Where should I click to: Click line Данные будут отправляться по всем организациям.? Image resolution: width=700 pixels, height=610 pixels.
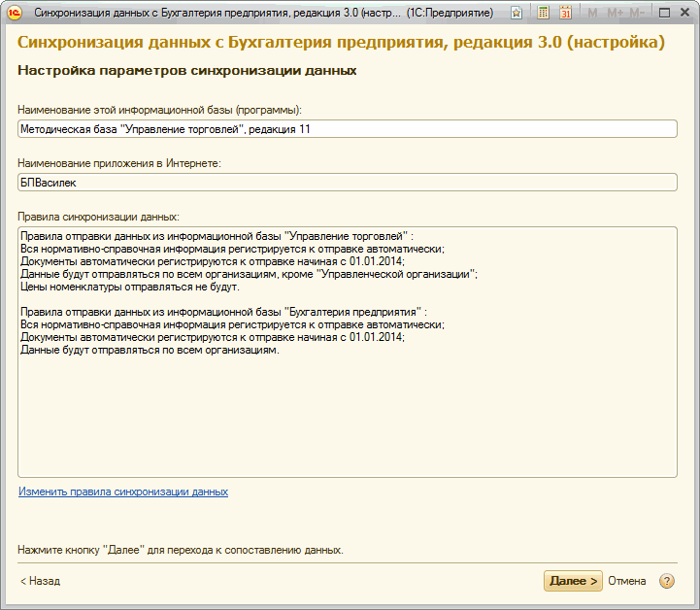tap(150, 350)
